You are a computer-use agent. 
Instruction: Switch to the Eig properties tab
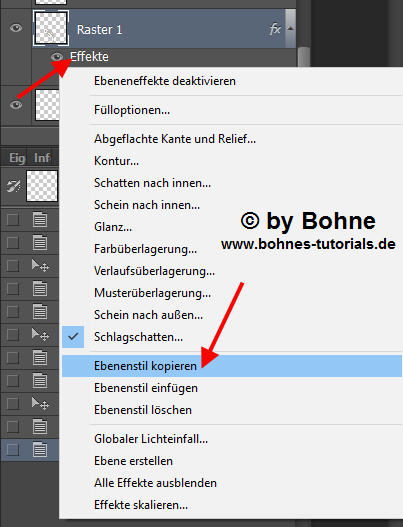17,158
